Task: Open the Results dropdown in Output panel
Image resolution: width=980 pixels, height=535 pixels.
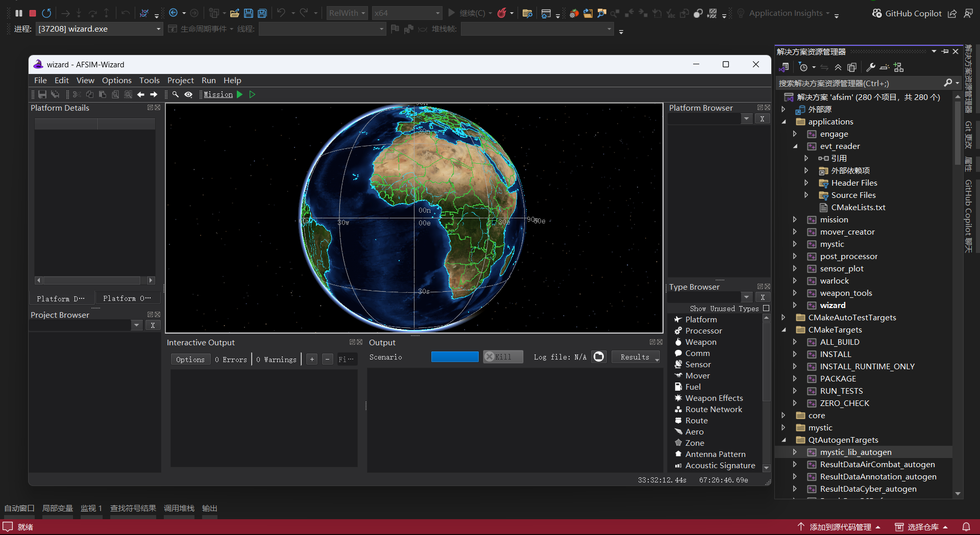Action: [x=636, y=357]
